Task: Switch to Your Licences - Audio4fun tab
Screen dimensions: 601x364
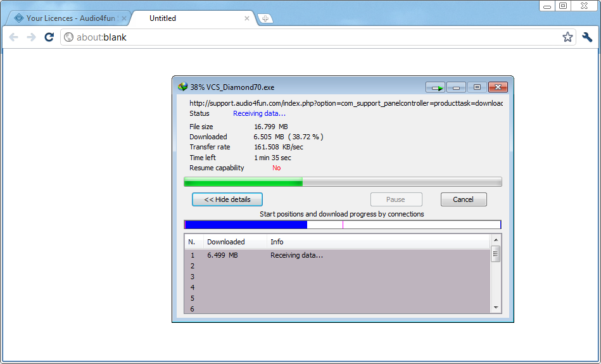Action: pyautogui.click(x=69, y=18)
